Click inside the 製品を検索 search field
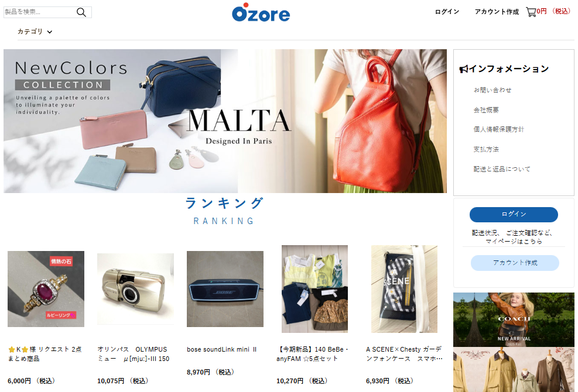The width and height of the screenshot is (578, 392). tap(39, 12)
